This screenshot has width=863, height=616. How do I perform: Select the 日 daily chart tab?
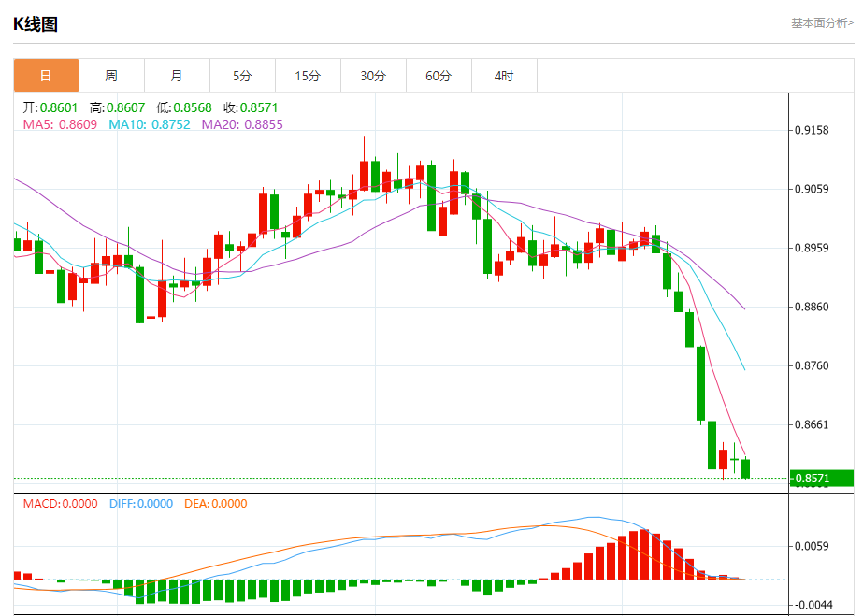point(46,76)
